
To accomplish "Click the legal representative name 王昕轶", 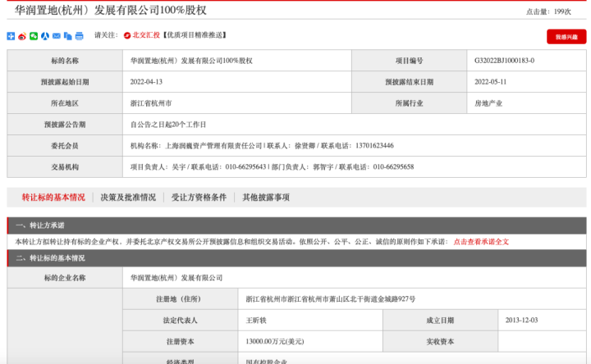I will [x=256, y=321].
